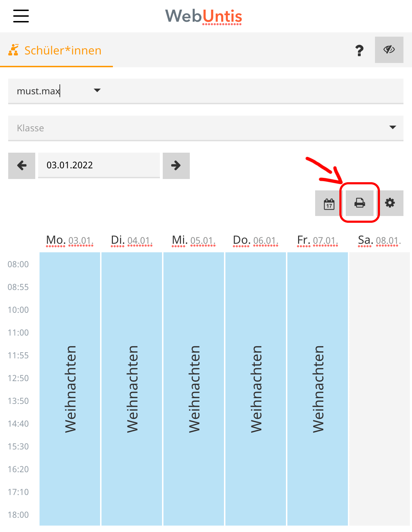Select the Do. 06.01. day header
The width and height of the screenshot is (412, 532).
click(x=256, y=241)
